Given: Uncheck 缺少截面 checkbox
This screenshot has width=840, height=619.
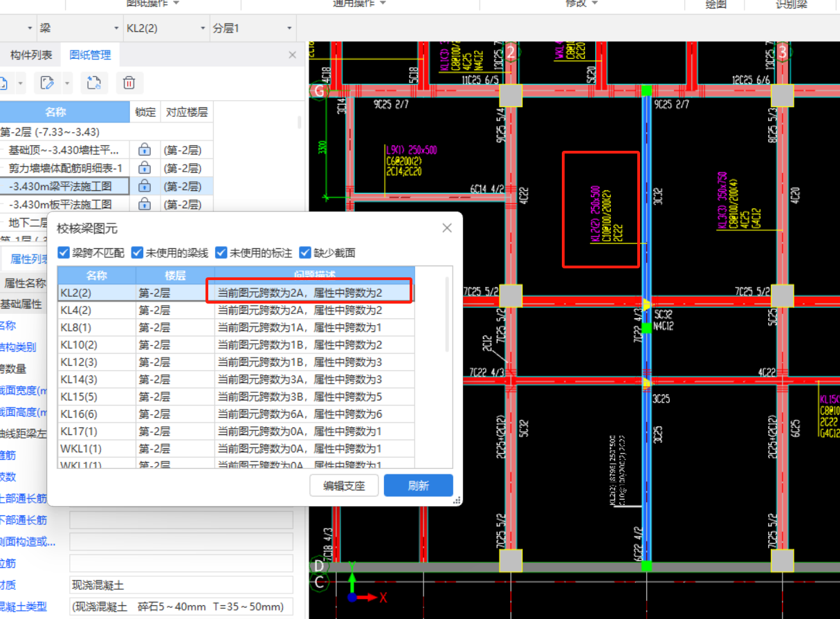Looking at the screenshot, I should (305, 252).
